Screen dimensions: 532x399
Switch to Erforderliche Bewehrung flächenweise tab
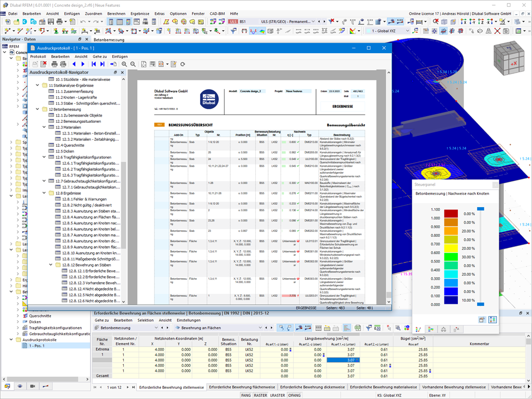coord(242,387)
